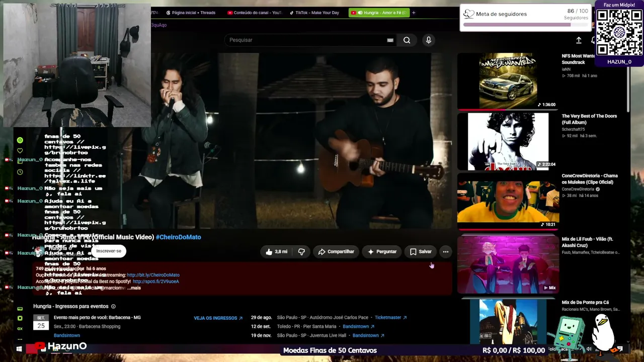Viewport: 644px width, 362px height.
Task: Switch to TikTok - Make Your Day tab
Action: [x=314, y=13]
